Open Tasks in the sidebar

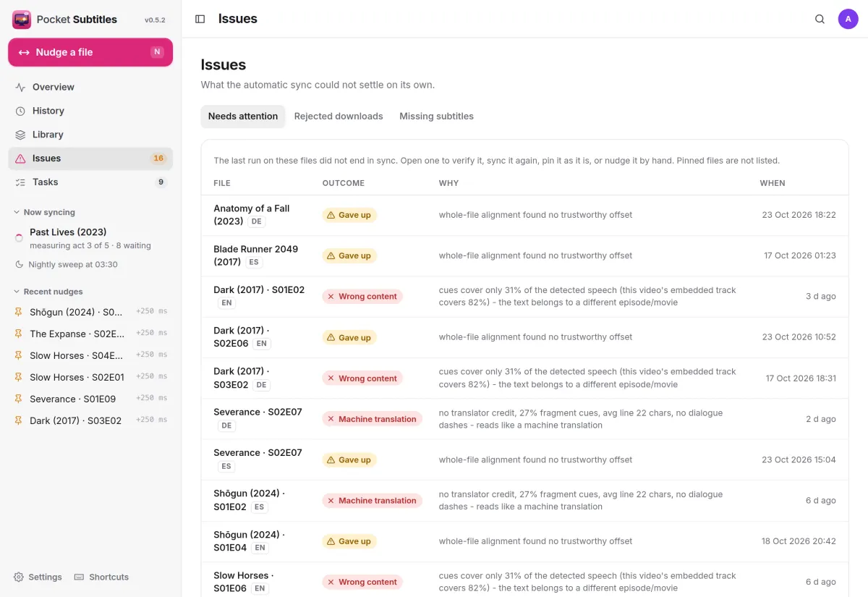(90, 182)
